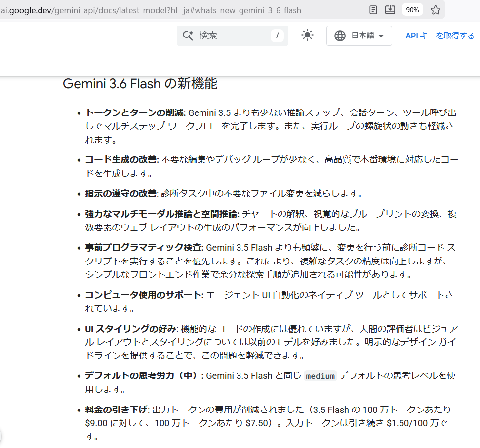Click bold text 指示の遵守の改善
The width and height of the screenshot is (480, 448).
pyautogui.click(x=120, y=193)
